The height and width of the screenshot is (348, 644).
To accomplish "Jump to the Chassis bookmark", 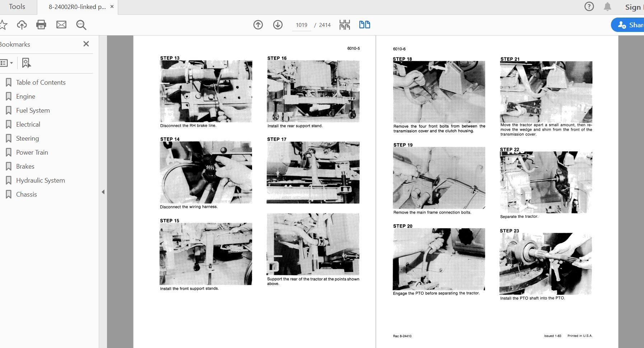I will (26, 194).
